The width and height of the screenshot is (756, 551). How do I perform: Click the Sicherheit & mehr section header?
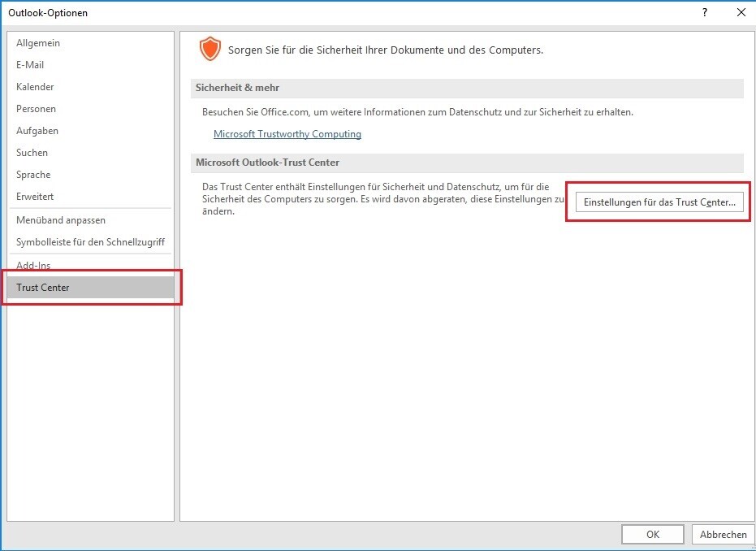pyautogui.click(x=467, y=88)
